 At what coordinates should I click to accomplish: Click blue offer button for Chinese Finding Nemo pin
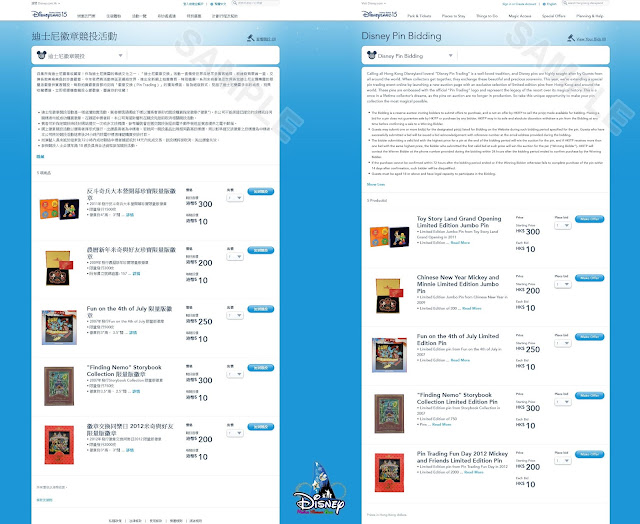pos(260,368)
